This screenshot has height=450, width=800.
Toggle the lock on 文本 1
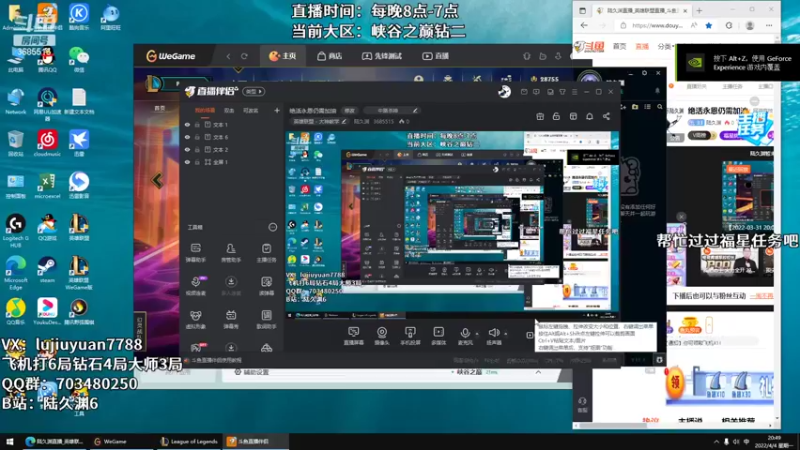197,124
